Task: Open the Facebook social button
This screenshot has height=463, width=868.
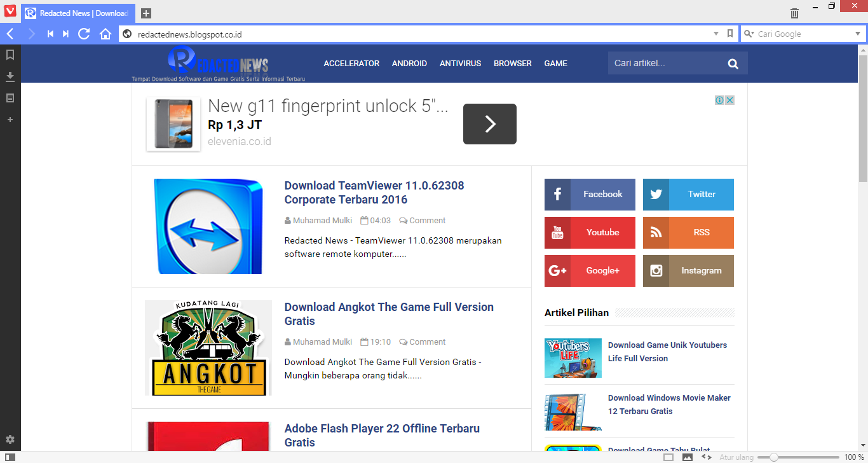Action: coord(590,195)
